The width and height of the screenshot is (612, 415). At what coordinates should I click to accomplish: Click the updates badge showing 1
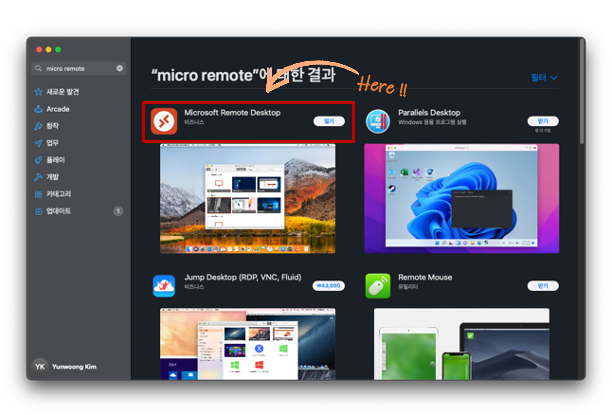tap(118, 211)
